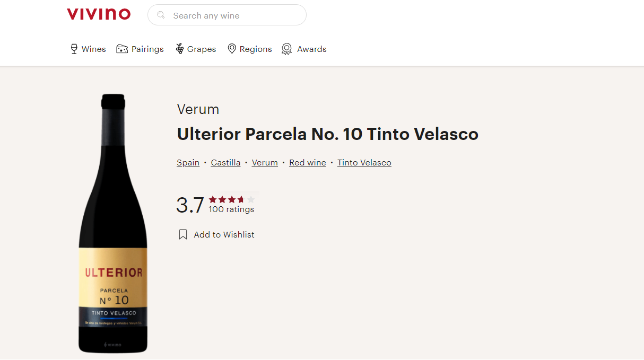Open the Regions menu
The image size is (644, 360).
pos(250,49)
